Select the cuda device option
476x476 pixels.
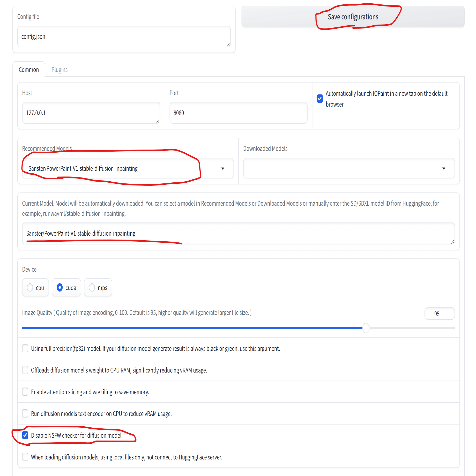(x=60, y=287)
